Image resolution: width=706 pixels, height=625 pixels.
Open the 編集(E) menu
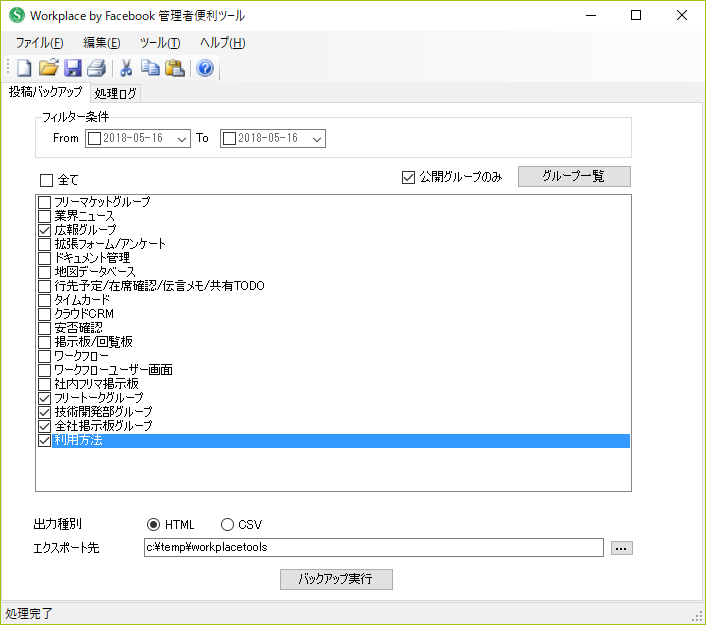tap(102, 43)
